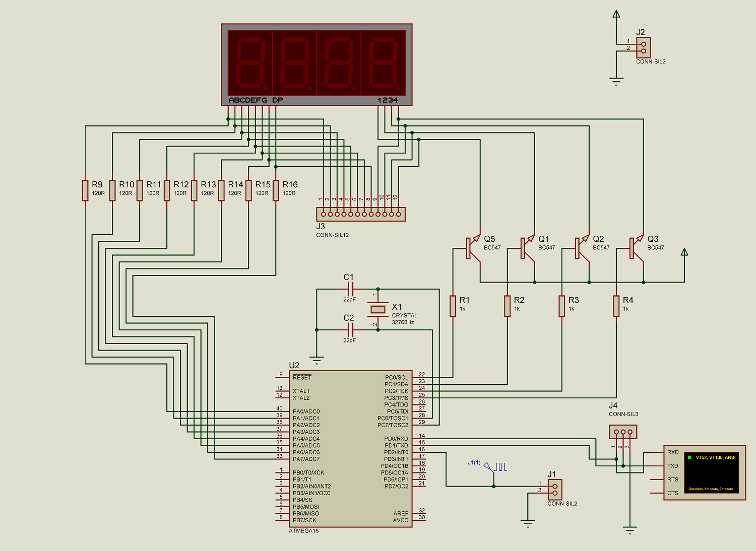Click the 'VT52, VT100, ANSI' terminal text
The height and width of the screenshot is (551, 756).
click(715, 457)
